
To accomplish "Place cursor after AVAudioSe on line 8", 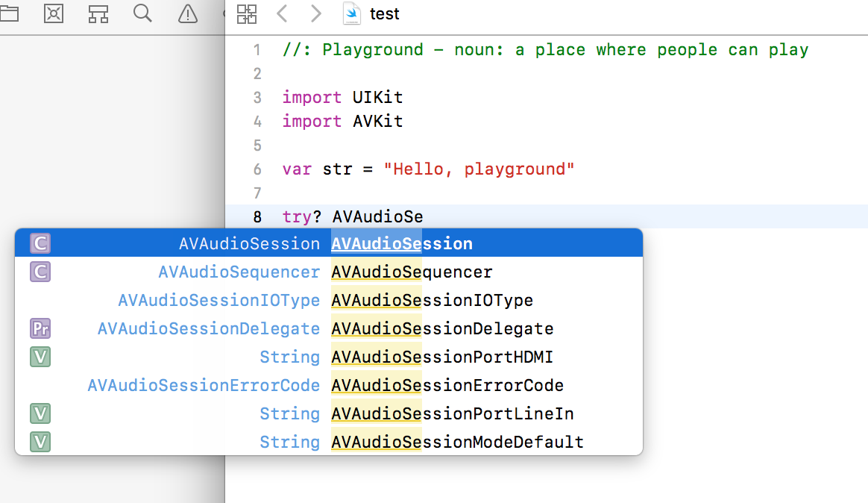I will click(424, 216).
